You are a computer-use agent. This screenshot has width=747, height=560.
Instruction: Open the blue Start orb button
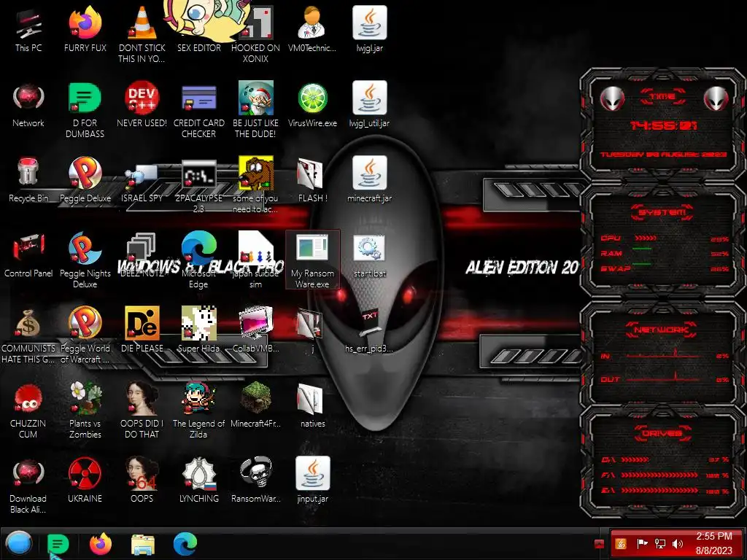point(19,543)
